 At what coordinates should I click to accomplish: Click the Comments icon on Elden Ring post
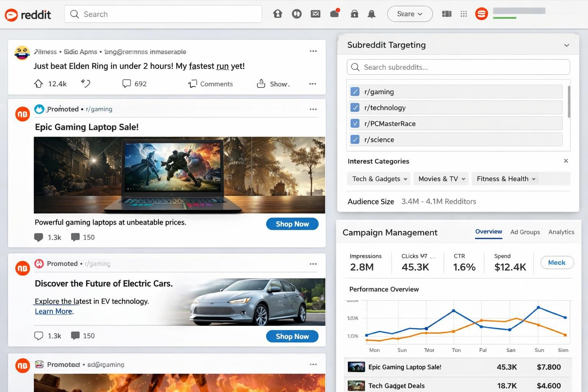pyautogui.click(x=193, y=83)
